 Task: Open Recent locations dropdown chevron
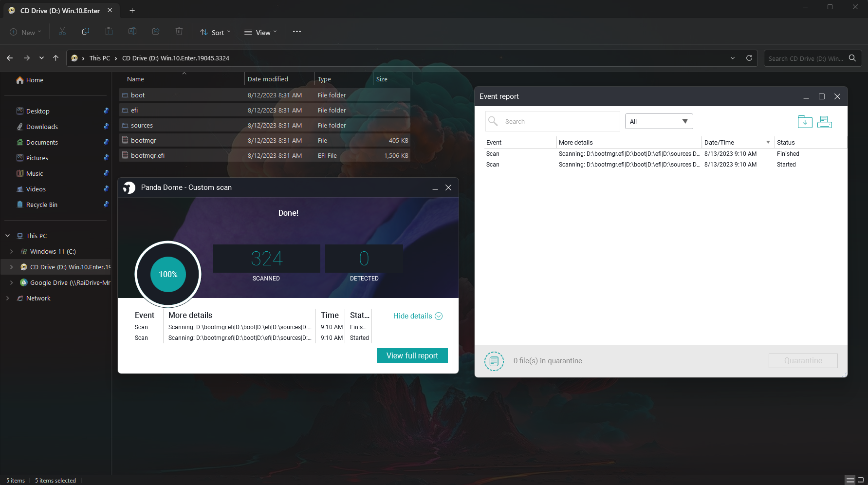pyautogui.click(x=42, y=58)
